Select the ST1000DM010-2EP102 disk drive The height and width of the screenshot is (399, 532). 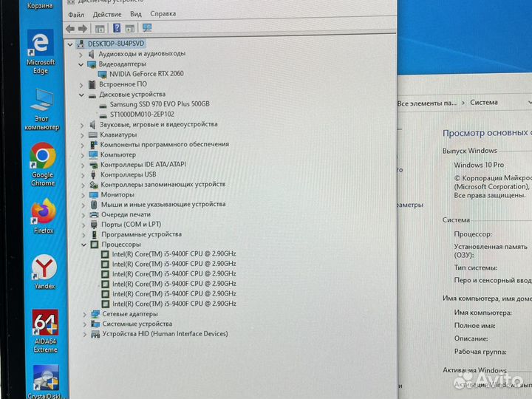[142, 115]
